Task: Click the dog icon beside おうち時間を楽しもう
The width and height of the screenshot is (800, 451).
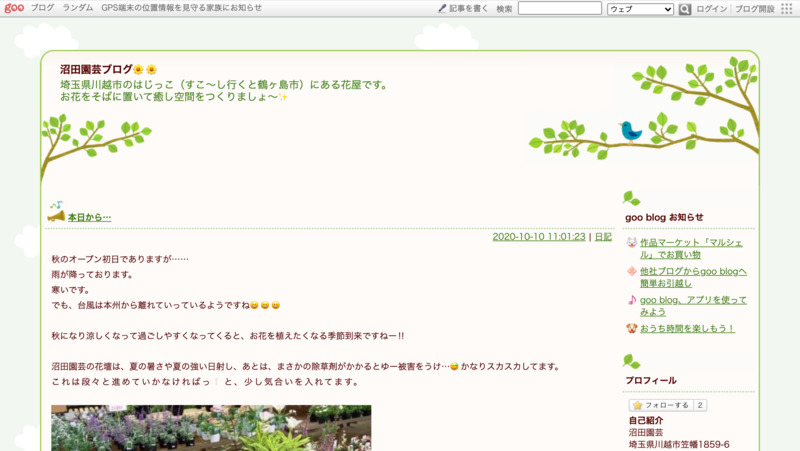Action: coord(632,328)
